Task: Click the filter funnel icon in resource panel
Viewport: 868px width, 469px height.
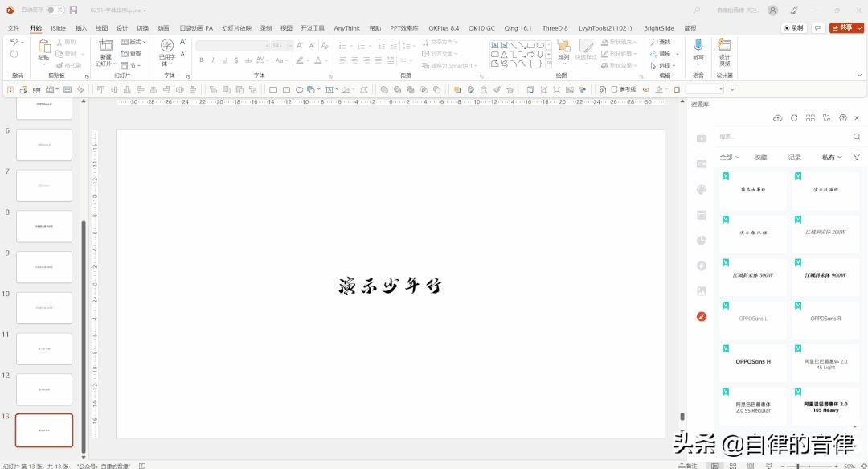Action: [857, 157]
